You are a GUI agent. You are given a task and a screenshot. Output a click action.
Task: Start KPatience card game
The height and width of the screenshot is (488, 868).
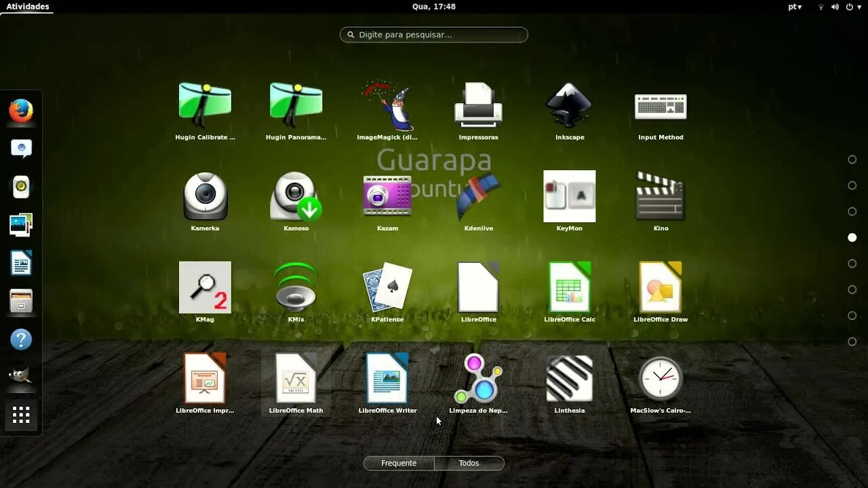(x=387, y=293)
